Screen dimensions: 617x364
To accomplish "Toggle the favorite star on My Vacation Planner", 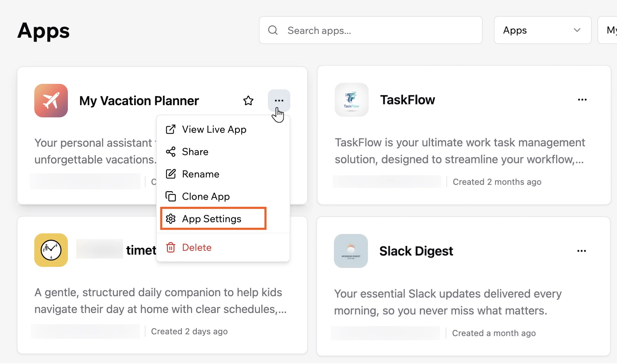I will (x=248, y=100).
